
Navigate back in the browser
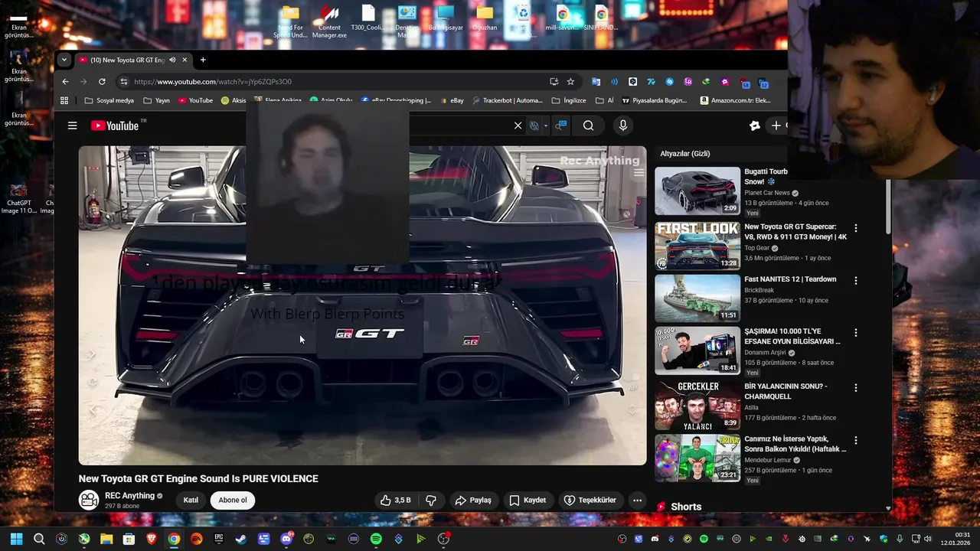[x=65, y=81]
